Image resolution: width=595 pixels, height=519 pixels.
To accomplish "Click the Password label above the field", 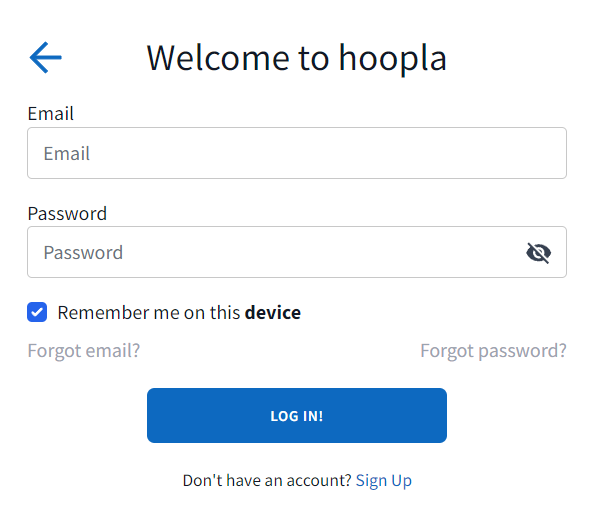I will [67, 214].
